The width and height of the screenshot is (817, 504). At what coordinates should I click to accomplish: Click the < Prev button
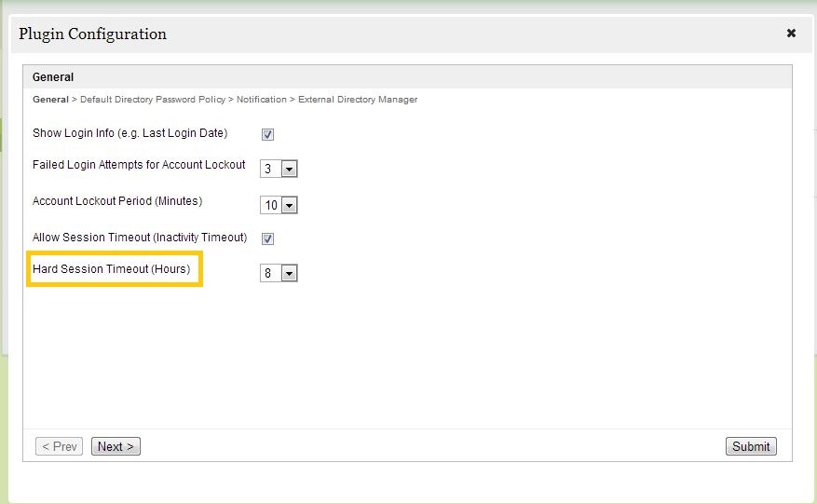coord(59,446)
